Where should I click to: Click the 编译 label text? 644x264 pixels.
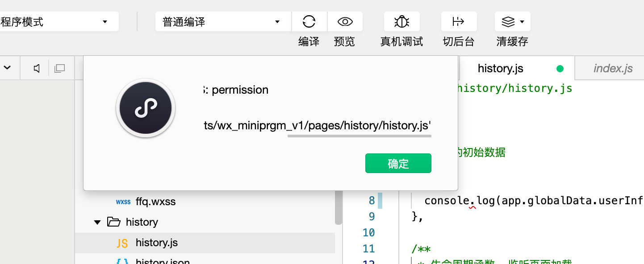click(x=309, y=42)
